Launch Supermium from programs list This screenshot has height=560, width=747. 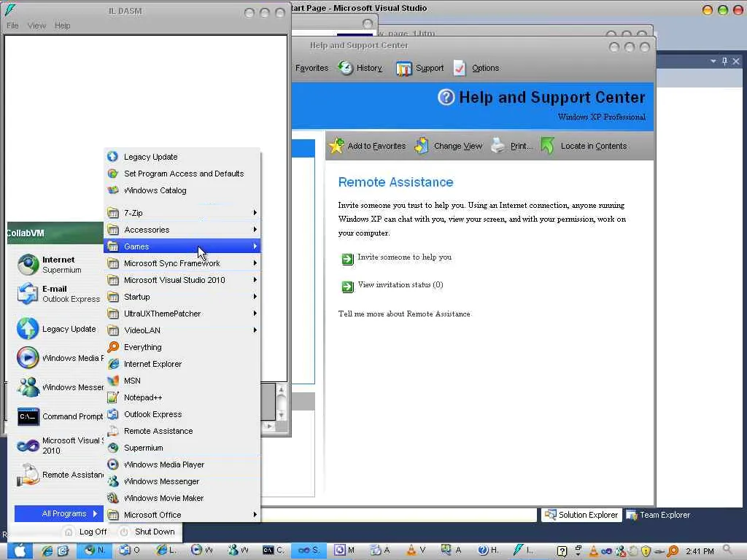tap(182, 448)
